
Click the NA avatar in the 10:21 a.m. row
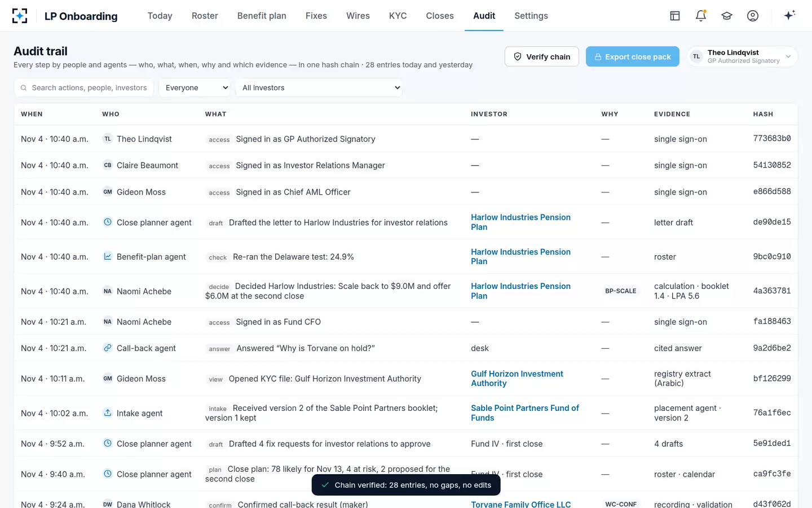pyautogui.click(x=108, y=322)
